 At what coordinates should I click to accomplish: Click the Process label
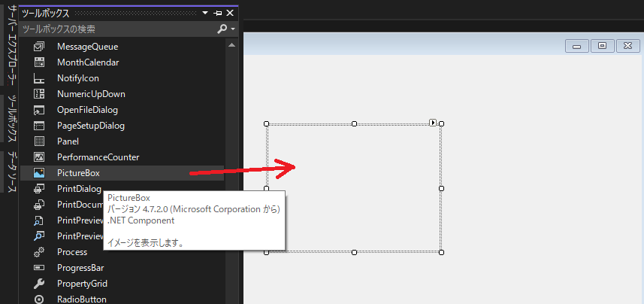72,252
